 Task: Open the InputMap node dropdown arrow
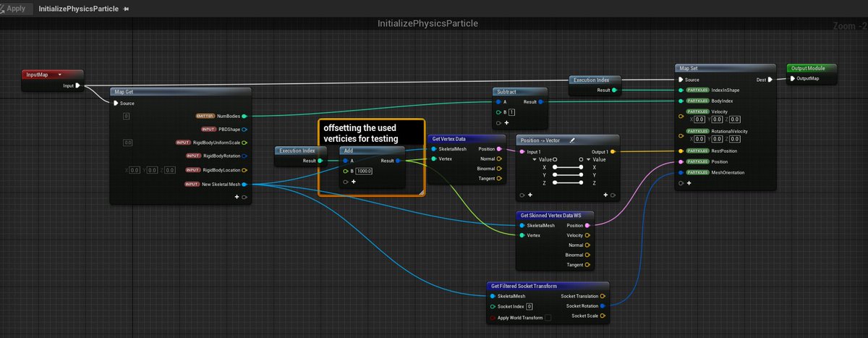pos(59,75)
